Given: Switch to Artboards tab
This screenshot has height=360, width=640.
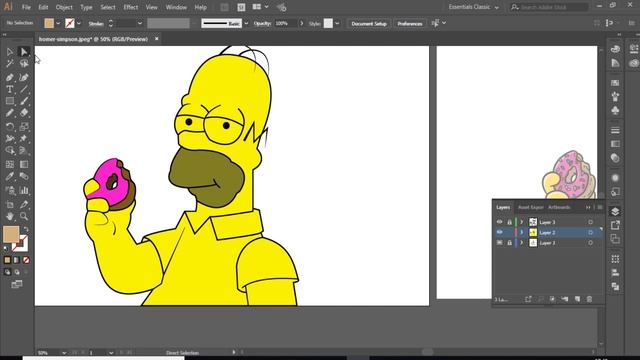Looking at the screenshot, I should coord(559,207).
